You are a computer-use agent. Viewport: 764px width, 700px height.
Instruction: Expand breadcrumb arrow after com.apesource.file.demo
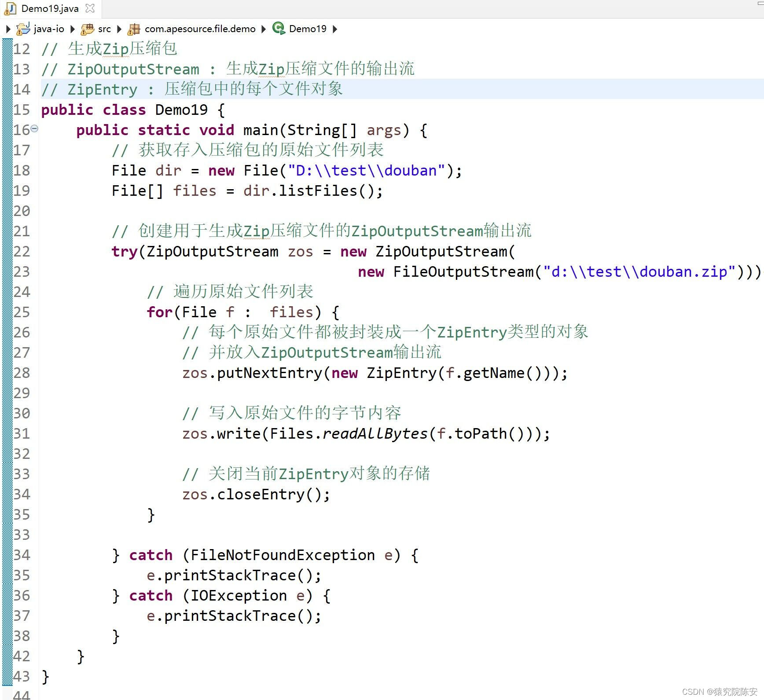point(263,29)
